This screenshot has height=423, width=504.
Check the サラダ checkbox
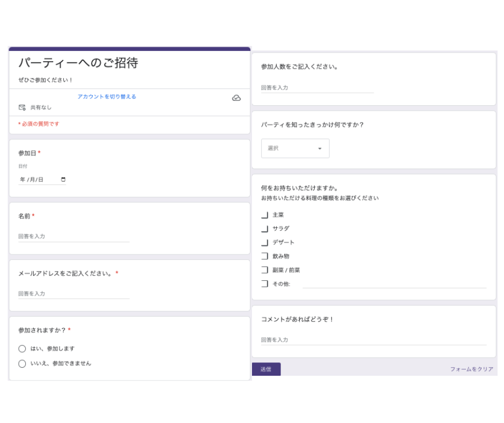(264, 229)
